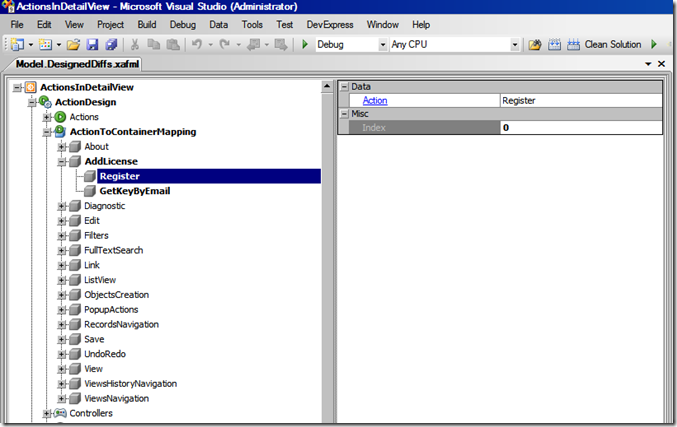This screenshot has height=427, width=677.
Task: Click the Navigate Backward icon
Action: [253, 44]
